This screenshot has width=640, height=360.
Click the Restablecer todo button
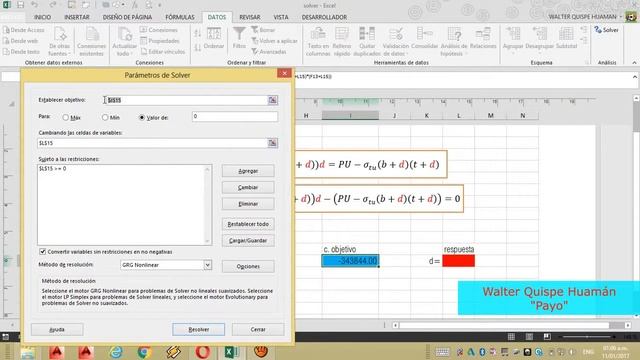(x=248, y=224)
